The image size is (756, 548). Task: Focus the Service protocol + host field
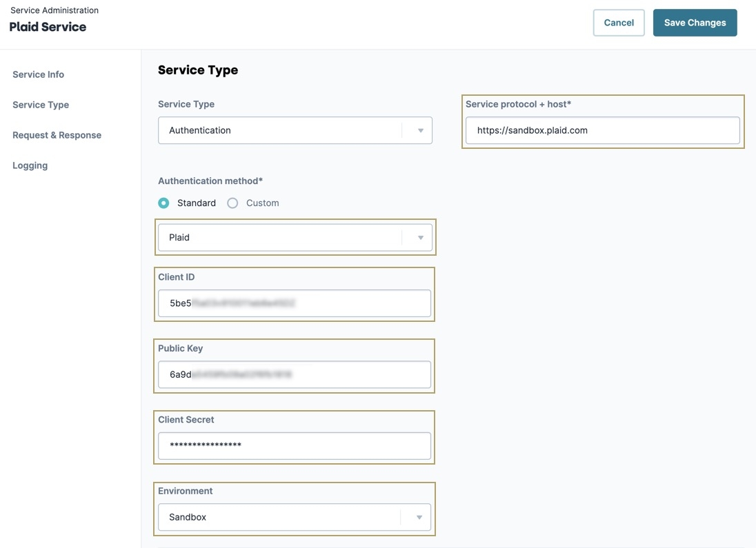[603, 130]
